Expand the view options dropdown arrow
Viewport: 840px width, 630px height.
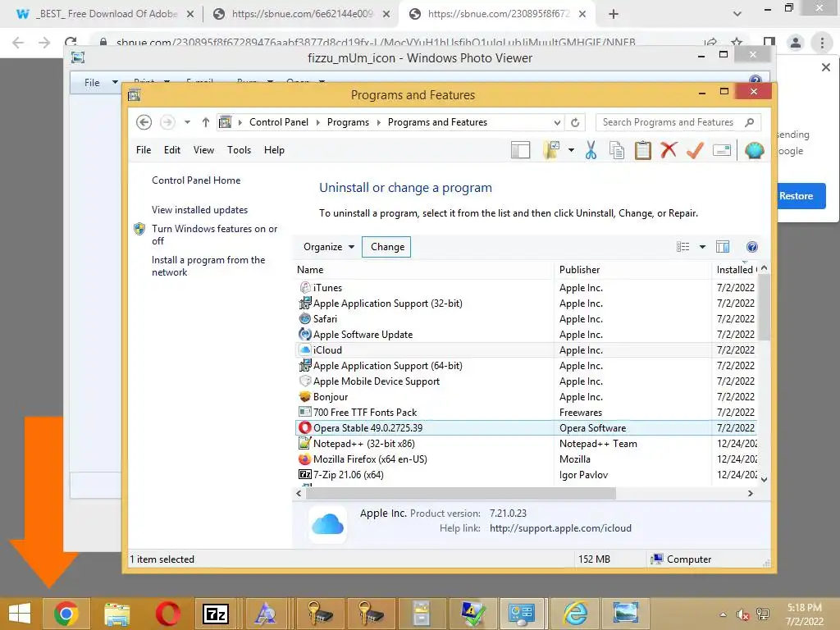[702, 247]
